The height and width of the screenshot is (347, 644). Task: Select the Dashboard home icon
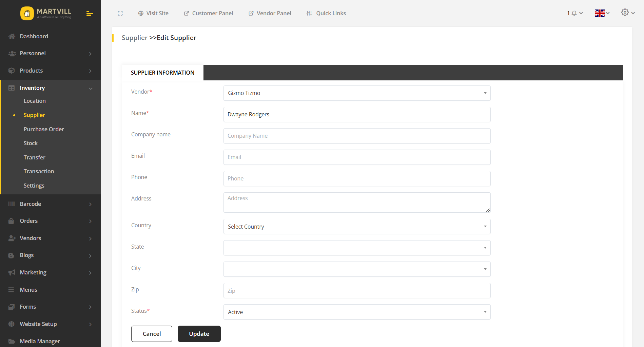click(x=12, y=36)
